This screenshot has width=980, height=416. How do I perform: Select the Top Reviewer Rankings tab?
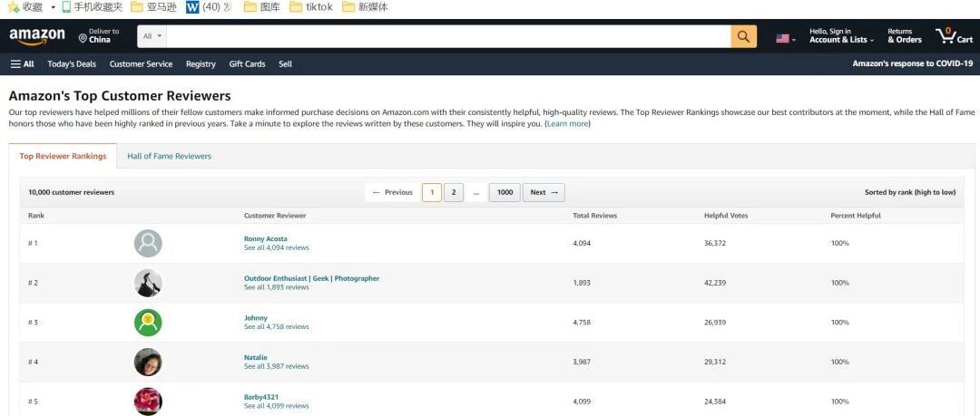(x=63, y=156)
